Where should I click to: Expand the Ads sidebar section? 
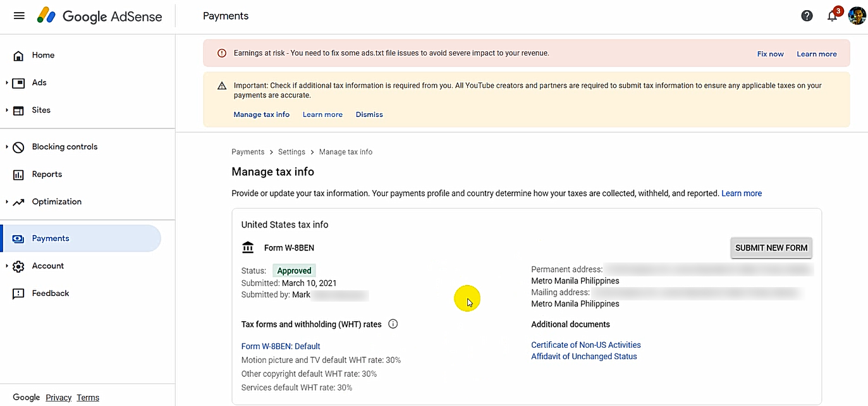pos(7,83)
